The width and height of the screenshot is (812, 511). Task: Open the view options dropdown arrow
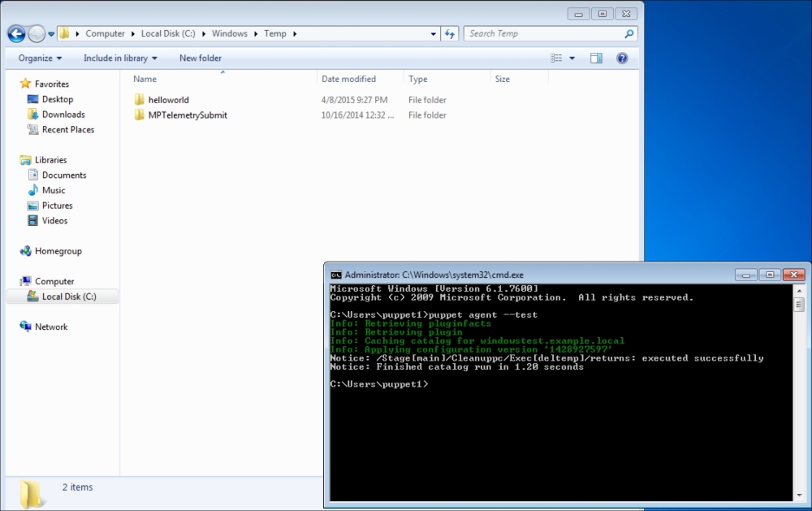572,58
